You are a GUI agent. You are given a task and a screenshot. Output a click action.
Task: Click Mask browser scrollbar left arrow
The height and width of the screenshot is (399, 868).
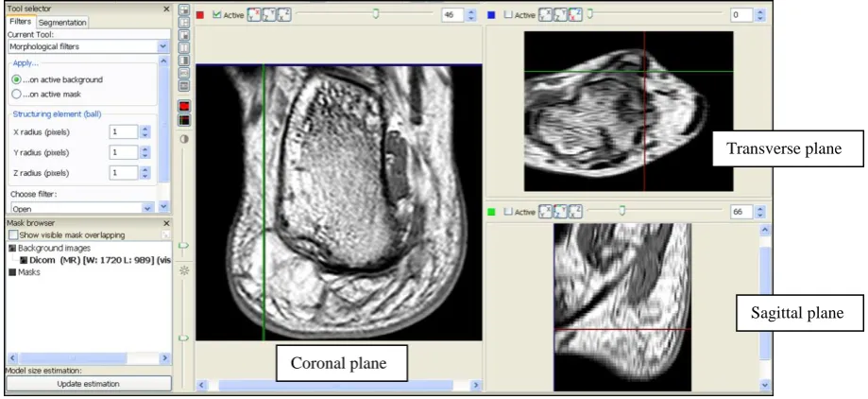(12, 358)
